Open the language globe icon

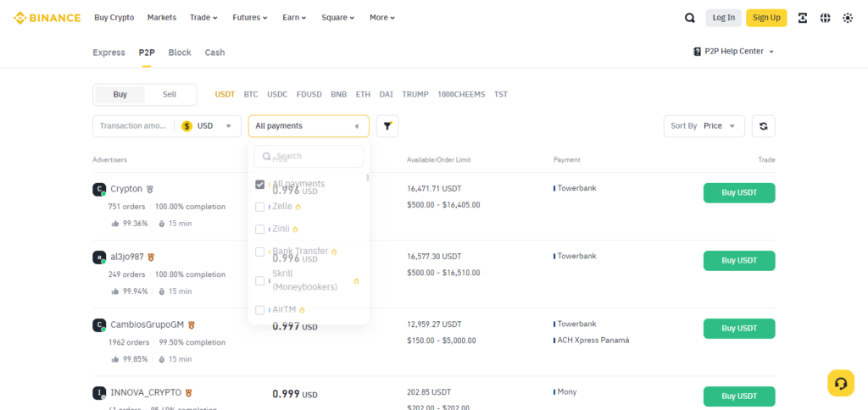coord(825,18)
